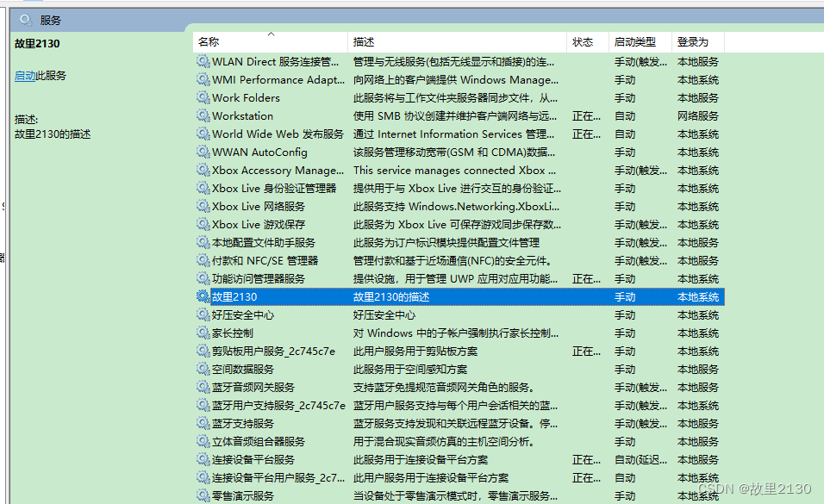Image resolution: width=824 pixels, height=504 pixels.
Task: Click gear icon beside Xbox Live 网络服务
Action: (x=203, y=207)
